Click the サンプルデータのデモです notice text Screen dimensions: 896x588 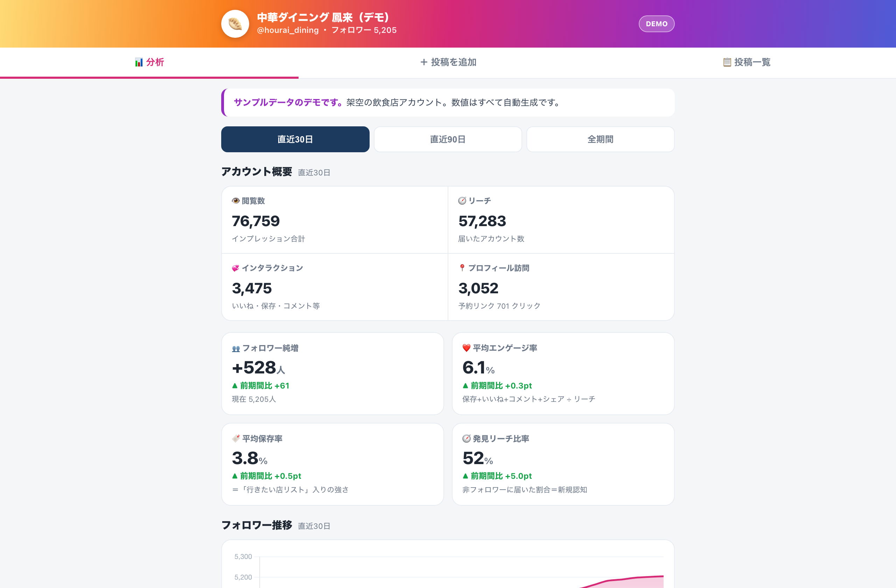(x=288, y=103)
